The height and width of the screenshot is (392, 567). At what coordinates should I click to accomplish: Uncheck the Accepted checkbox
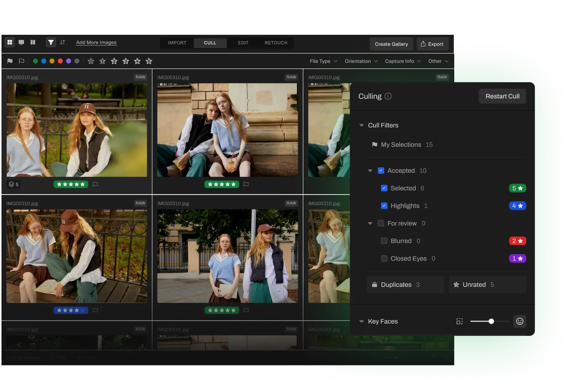tap(381, 171)
